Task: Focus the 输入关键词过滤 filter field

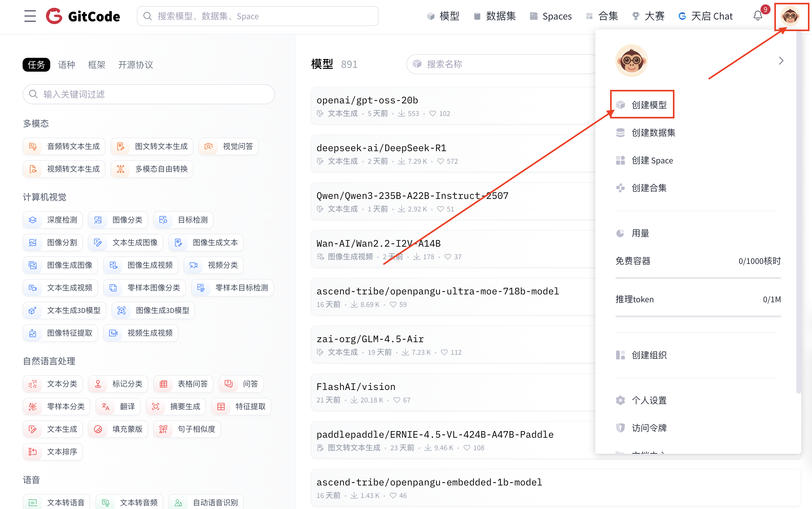Action: pyautogui.click(x=149, y=94)
